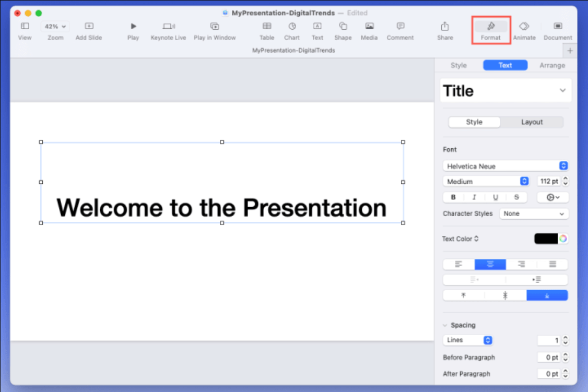
Task: Switch to the Layout tab
Action: (x=532, y=122)
